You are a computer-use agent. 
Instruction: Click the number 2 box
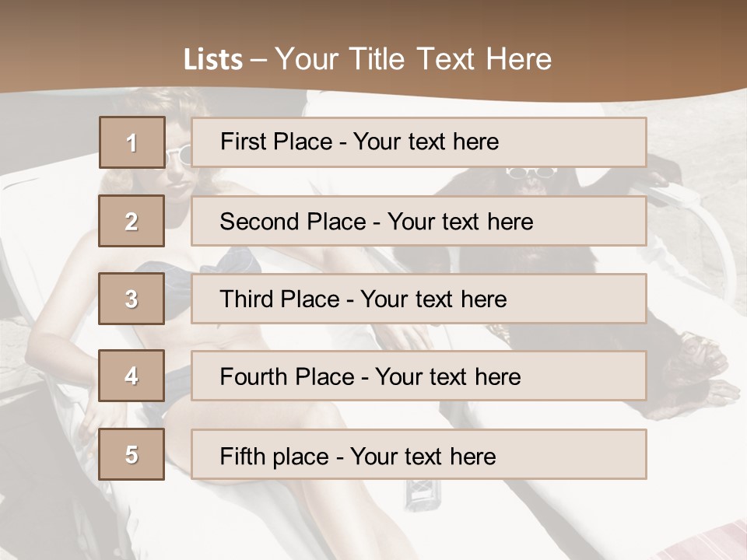click(132, 221)
